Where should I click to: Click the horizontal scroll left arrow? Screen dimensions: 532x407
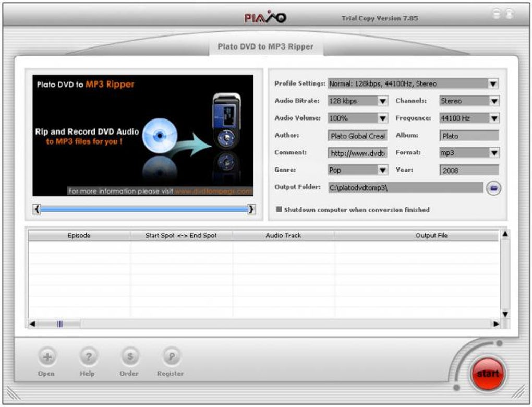[32, 324]
